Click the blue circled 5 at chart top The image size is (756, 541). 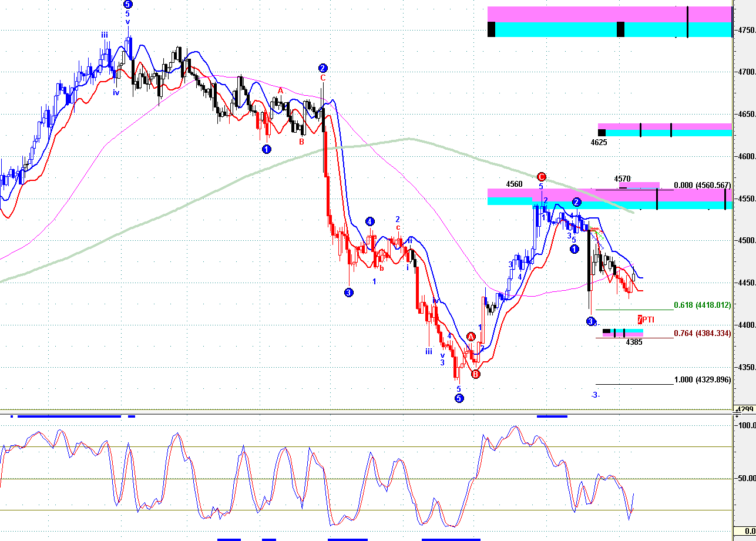[128, 4]
